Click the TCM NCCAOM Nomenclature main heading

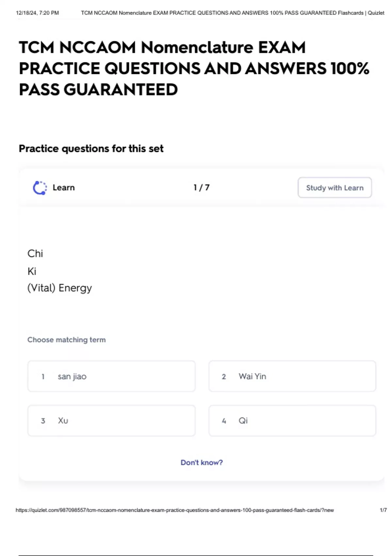[x=194, y=68]
